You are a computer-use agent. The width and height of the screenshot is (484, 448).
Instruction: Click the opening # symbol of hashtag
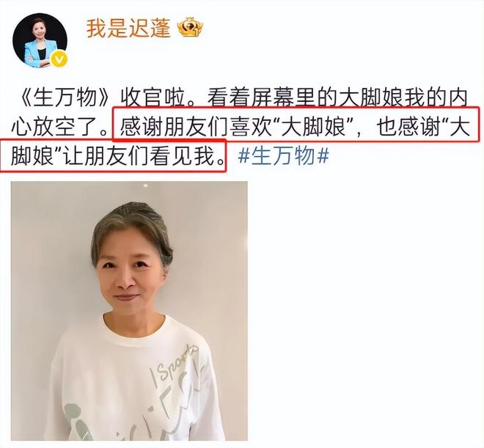point(244,156)
